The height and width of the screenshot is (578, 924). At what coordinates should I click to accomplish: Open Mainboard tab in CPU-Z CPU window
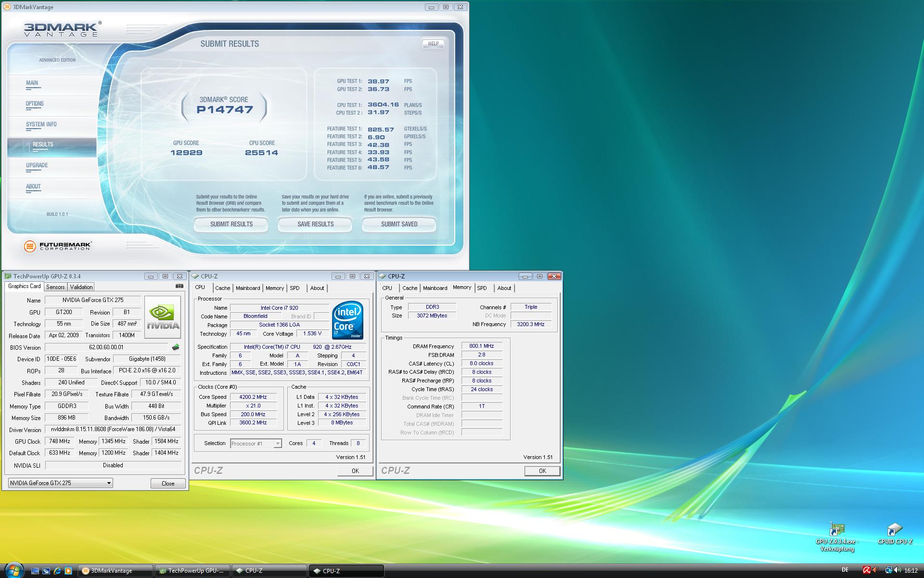pyautogui.click(x=248, y=288)
